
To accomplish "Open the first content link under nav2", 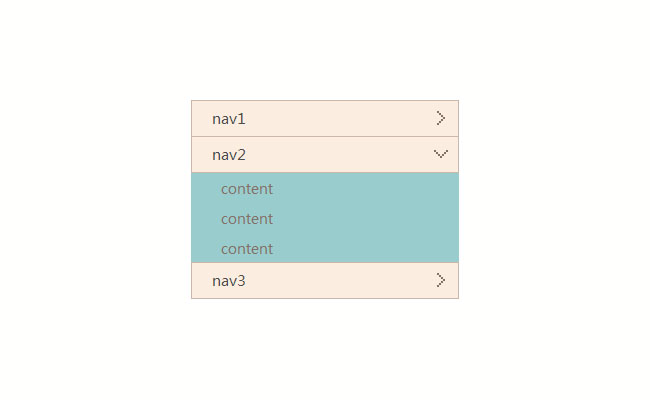I will click(247, 188).
